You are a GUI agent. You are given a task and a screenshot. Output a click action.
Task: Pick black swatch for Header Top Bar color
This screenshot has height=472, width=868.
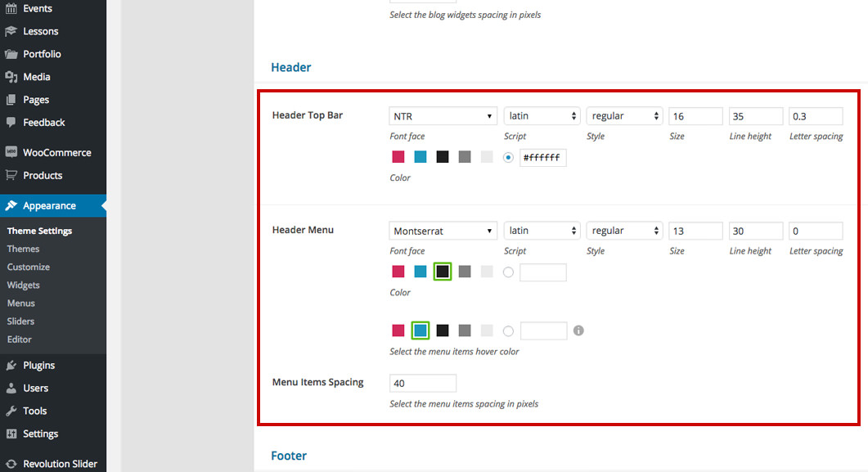(443, 156)
